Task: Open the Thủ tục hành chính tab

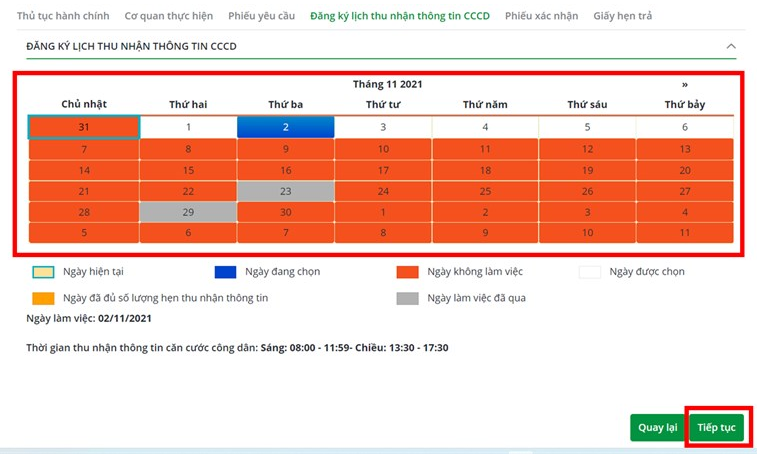Action: point(64,16)
